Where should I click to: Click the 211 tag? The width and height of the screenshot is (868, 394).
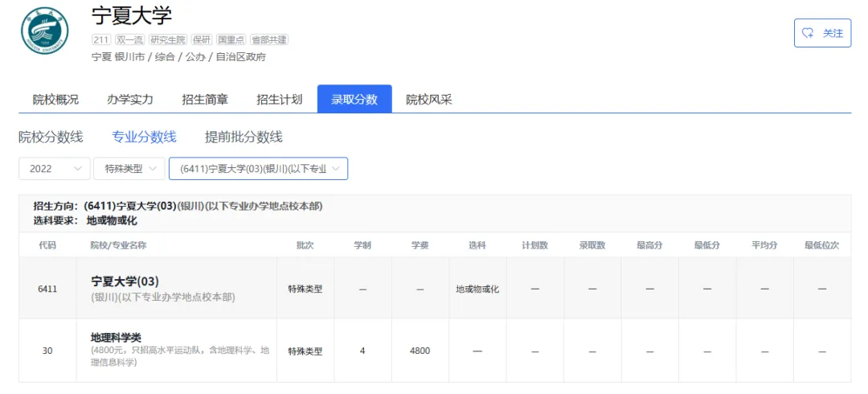coord(101,40)
